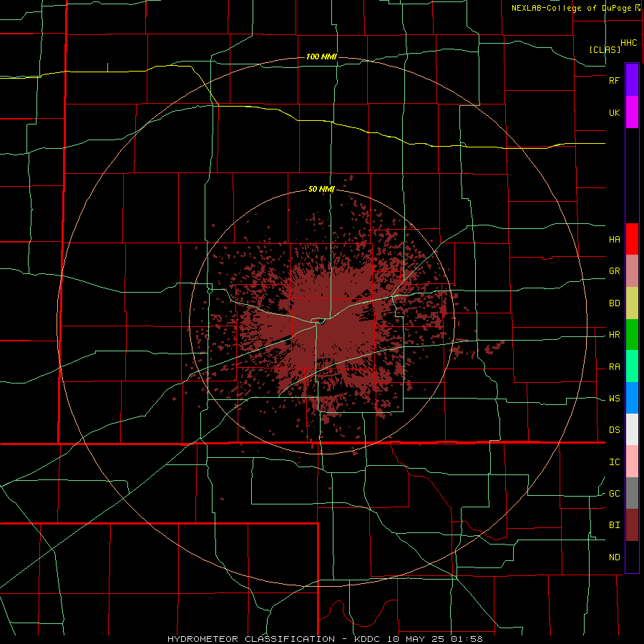Click the white DS legend swatch
Viewport: 644px width, 644px height.
[x=632, y=429]
